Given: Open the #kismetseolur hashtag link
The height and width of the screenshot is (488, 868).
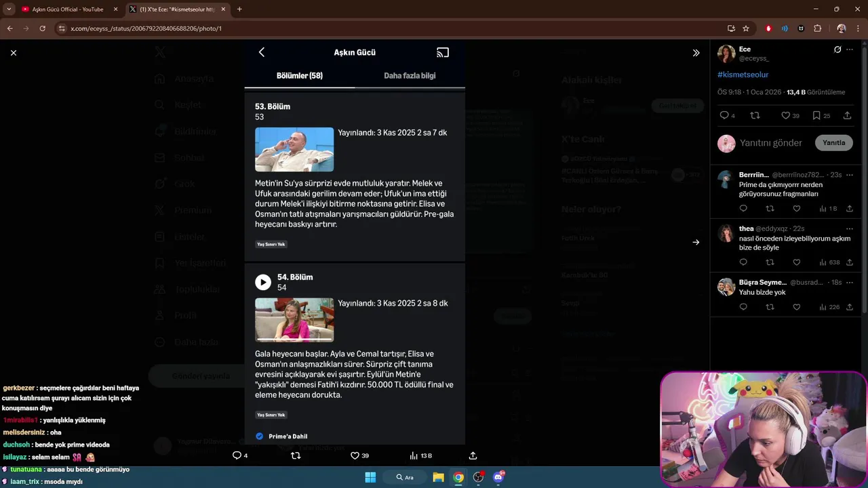Looking at the screenshot, I should pos(743,75).
